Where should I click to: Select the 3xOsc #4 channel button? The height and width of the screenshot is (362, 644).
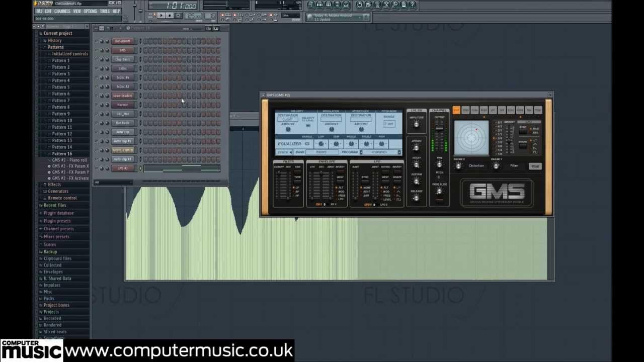123,77
